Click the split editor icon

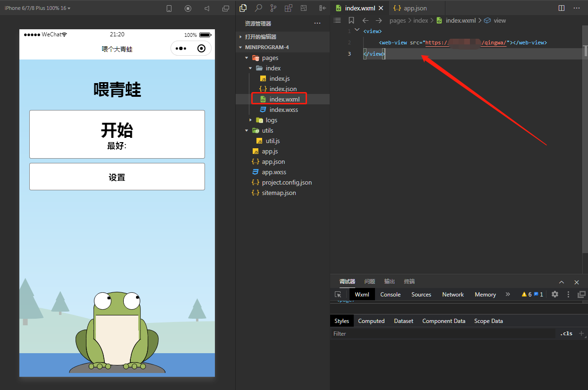(562, 8)
